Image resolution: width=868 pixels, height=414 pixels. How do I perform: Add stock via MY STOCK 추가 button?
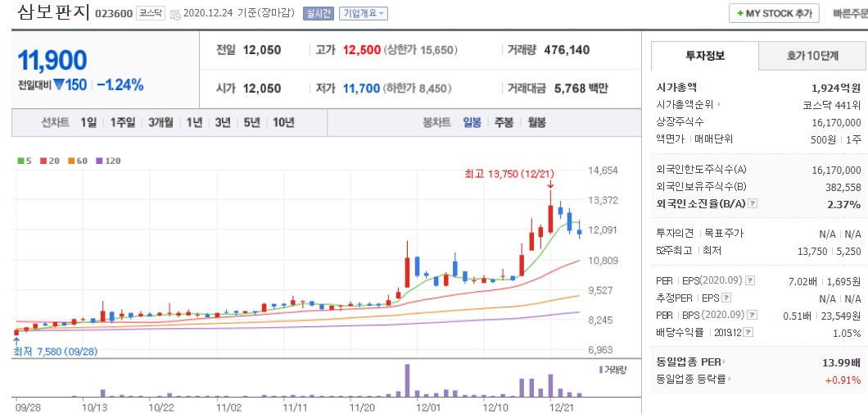click(x=774, y=14)
